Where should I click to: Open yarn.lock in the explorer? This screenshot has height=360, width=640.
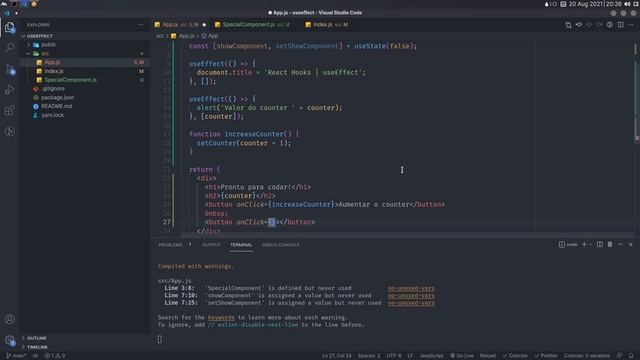click(x=85, y=115)
